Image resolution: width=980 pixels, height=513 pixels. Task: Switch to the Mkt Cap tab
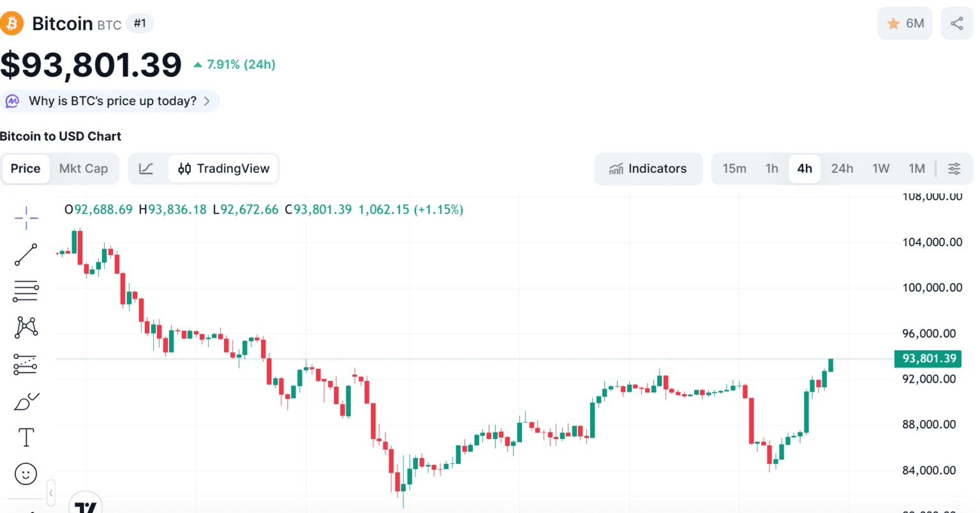click(x=84, y=169)
